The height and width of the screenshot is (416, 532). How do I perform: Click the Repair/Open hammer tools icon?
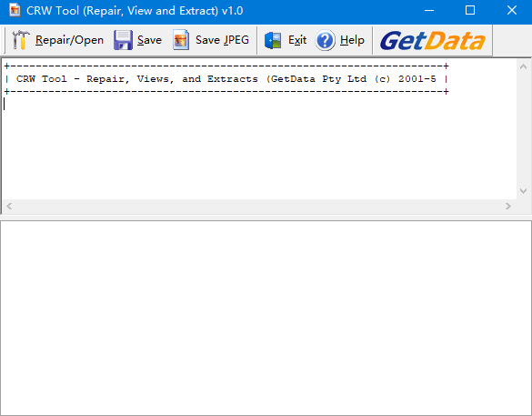coord(21,40)
